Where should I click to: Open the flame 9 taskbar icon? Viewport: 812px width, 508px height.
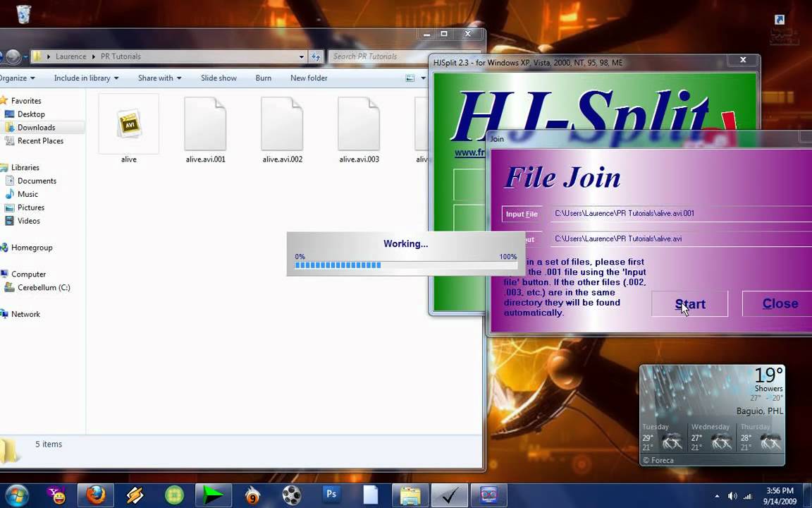[x=252, y=495]
